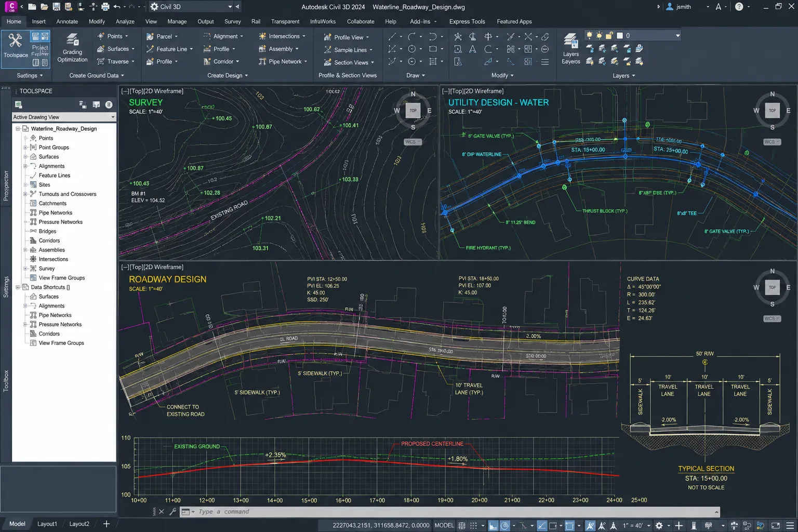The width and height of the screenshot is (798, 532).
Task: Open the Analyze ribbon tab
Action: coord(125,21)
